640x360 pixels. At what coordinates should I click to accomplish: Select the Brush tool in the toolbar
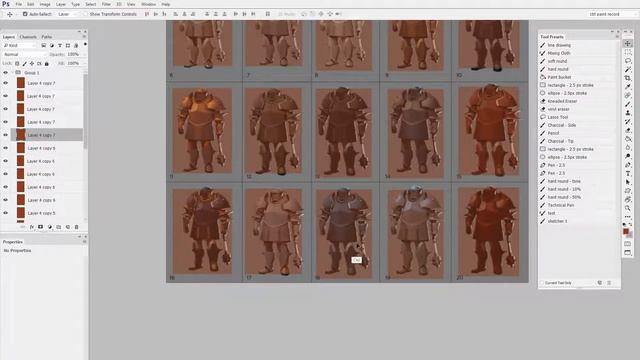click(x=627, y=104)
